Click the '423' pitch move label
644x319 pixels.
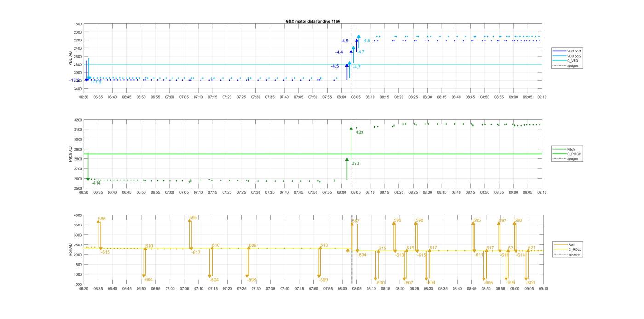pos(359,133)
